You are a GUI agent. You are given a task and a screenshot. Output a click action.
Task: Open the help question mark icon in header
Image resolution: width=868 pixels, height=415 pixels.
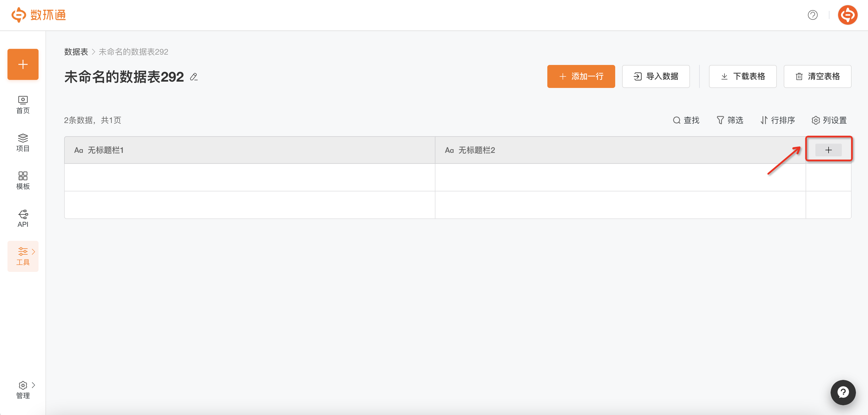coord(812,15)
